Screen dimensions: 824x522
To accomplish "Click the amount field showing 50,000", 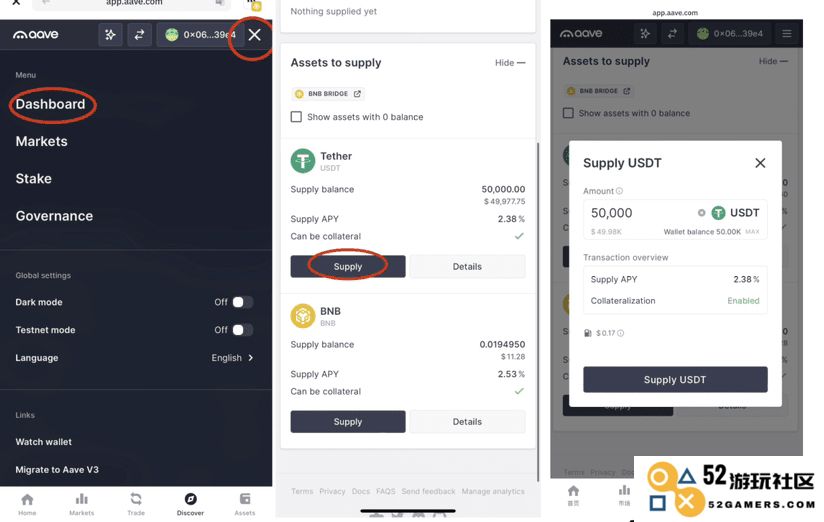I will point(675,219).
